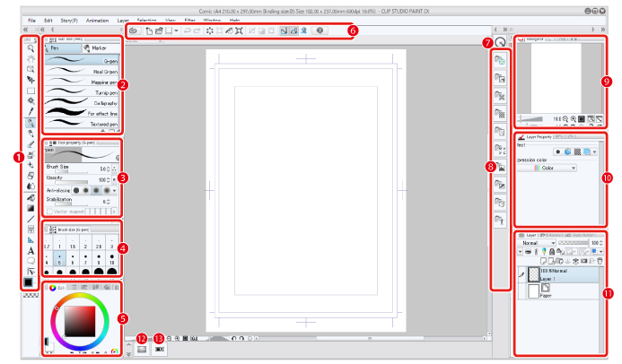The width and height of the screenshot is (622, 364).
Task: Click the Clear (sparkle) command bar icon
Action: tap(210, 30)
